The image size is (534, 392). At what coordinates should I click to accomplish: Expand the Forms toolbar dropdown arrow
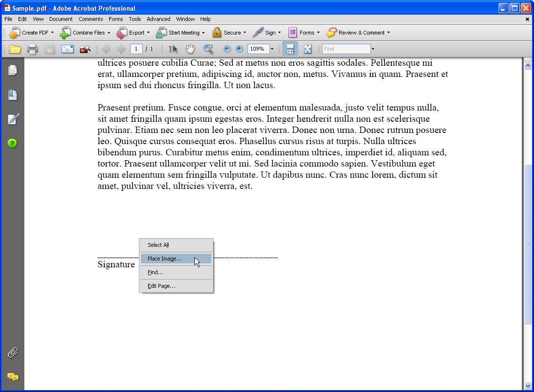click(x=318, y=33)
